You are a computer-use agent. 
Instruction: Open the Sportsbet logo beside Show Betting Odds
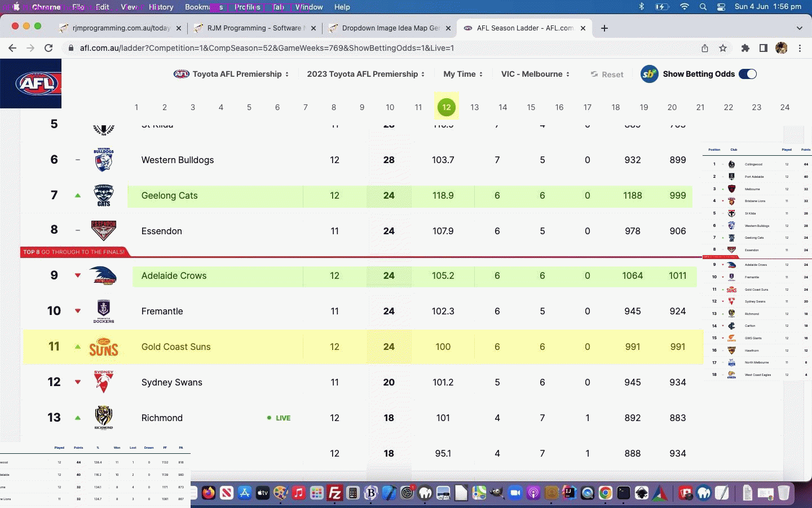coord(650,74)
